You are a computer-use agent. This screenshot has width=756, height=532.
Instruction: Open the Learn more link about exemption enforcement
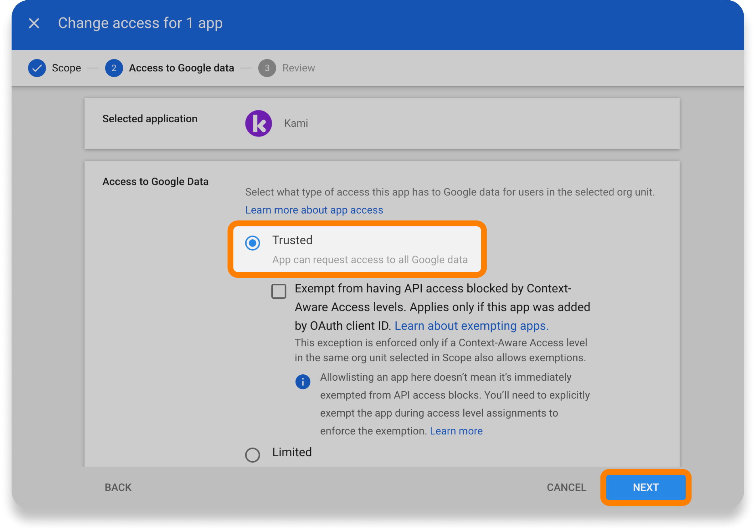(x=457, y=431)
